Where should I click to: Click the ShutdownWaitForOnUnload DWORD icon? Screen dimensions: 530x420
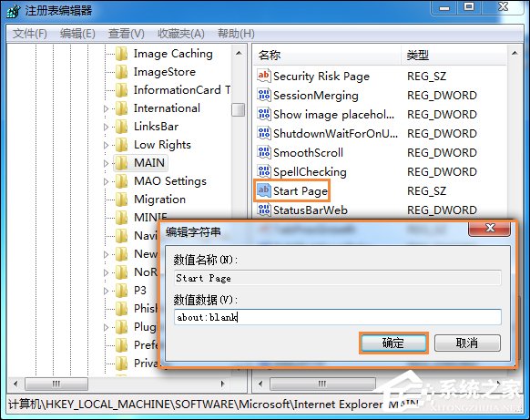(x=264, y=133)
